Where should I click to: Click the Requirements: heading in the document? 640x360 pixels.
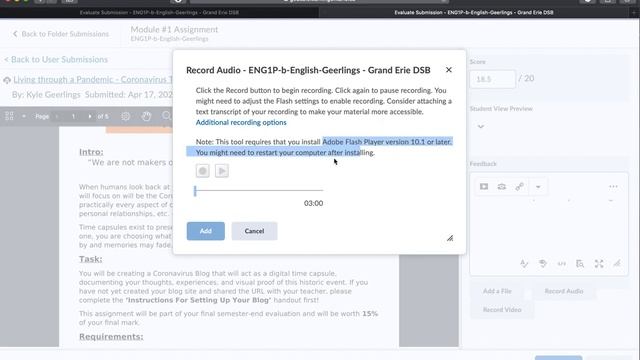coord(111,337)
